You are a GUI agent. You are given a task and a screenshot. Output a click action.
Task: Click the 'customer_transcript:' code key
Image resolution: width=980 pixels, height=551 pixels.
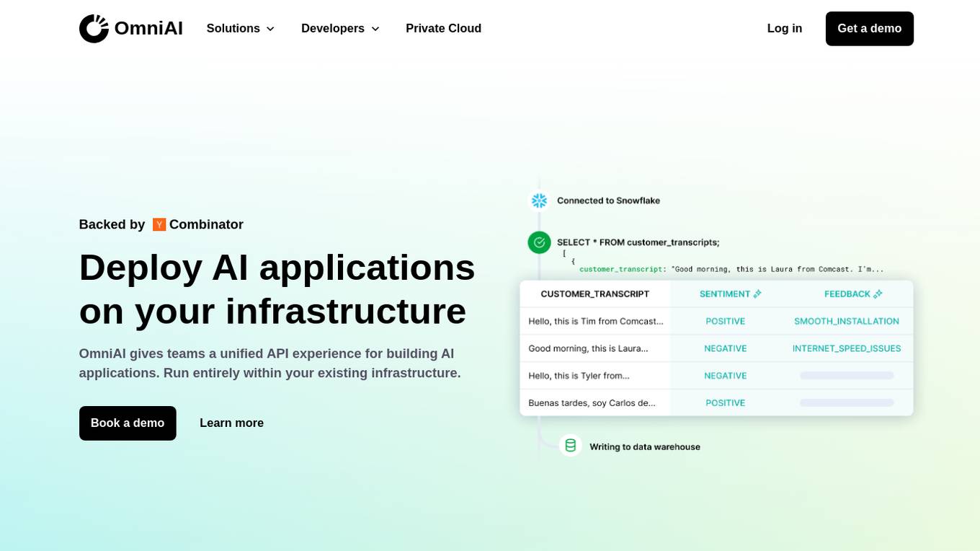pos(623,269)
